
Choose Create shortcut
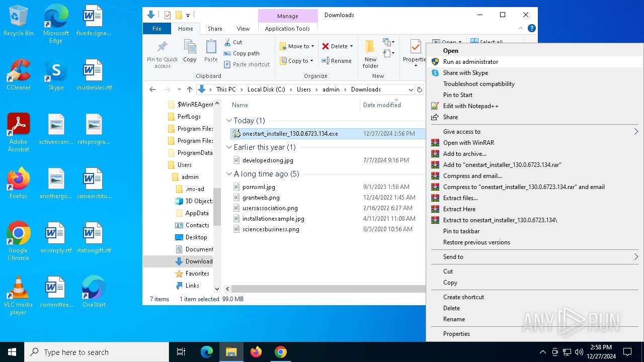535,297
